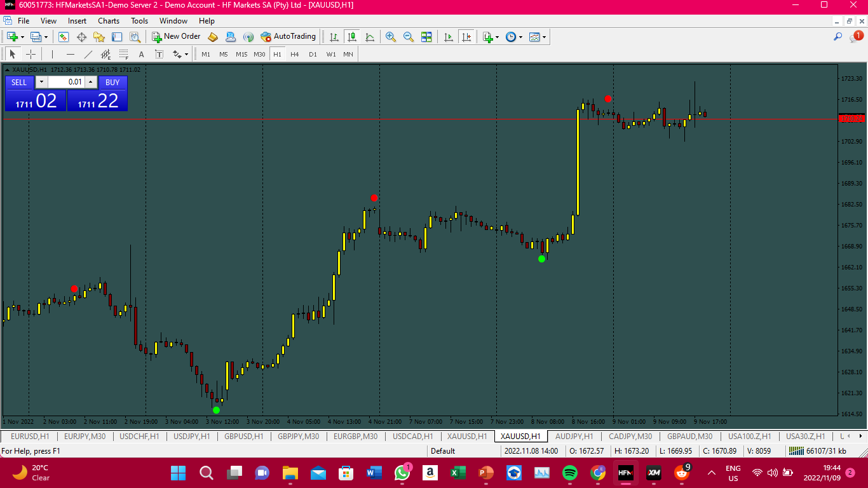This screenshot has width=868, height=488.
Task: Open the trade volume dropdown list
Action: pos(41,82)
